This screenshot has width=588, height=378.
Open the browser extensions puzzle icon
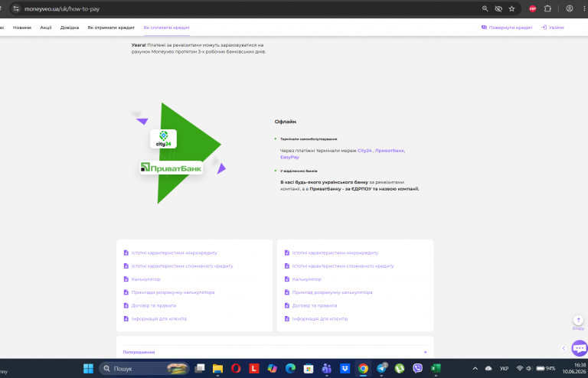coord(547,8)
